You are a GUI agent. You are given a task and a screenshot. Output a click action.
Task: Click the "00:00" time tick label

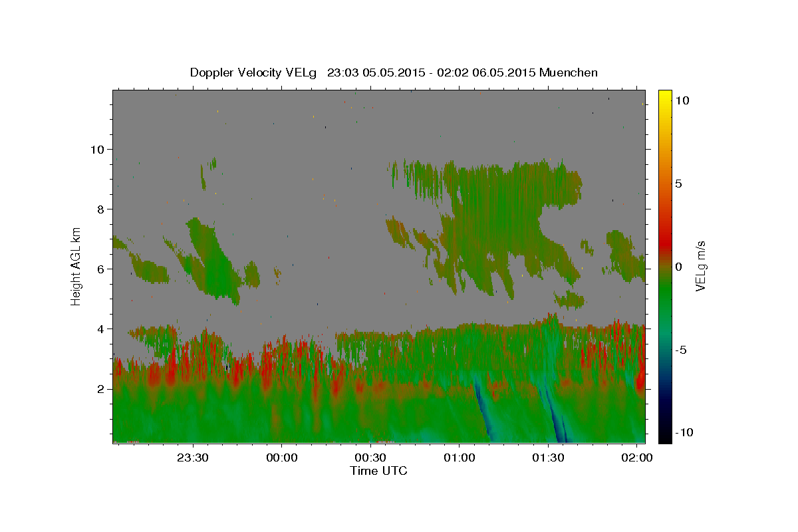pos(281,458)
